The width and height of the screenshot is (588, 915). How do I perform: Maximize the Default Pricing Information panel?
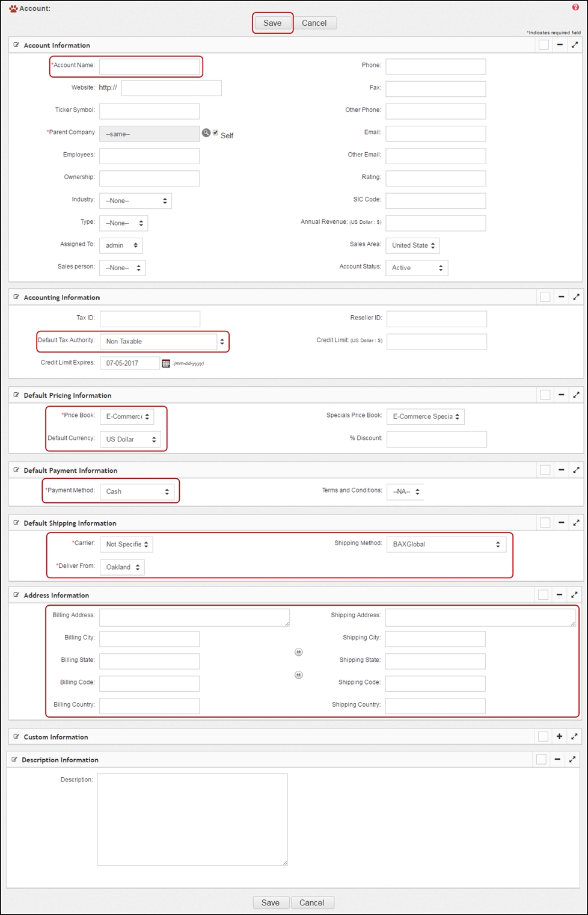pyautogui.click(x=576, y=395)
